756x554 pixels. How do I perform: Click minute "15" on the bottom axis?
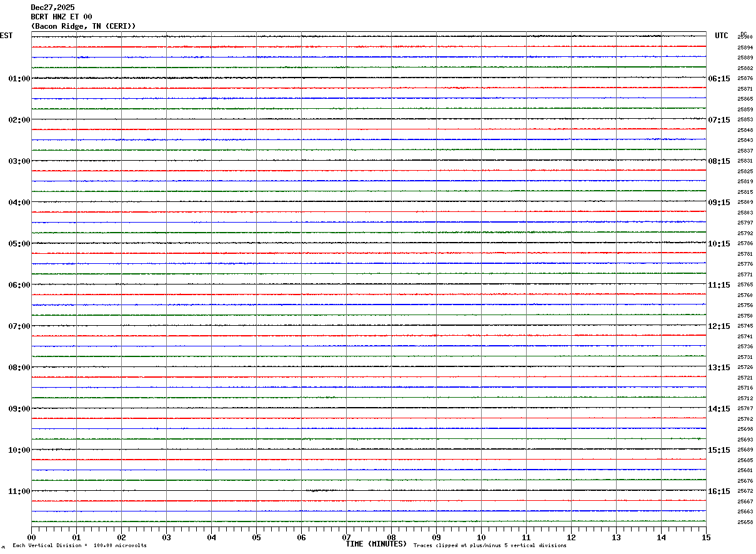tap(706, 537)
